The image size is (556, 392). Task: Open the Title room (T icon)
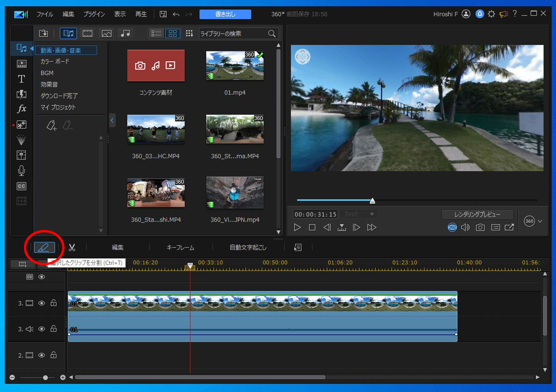(x=22, y=79)
